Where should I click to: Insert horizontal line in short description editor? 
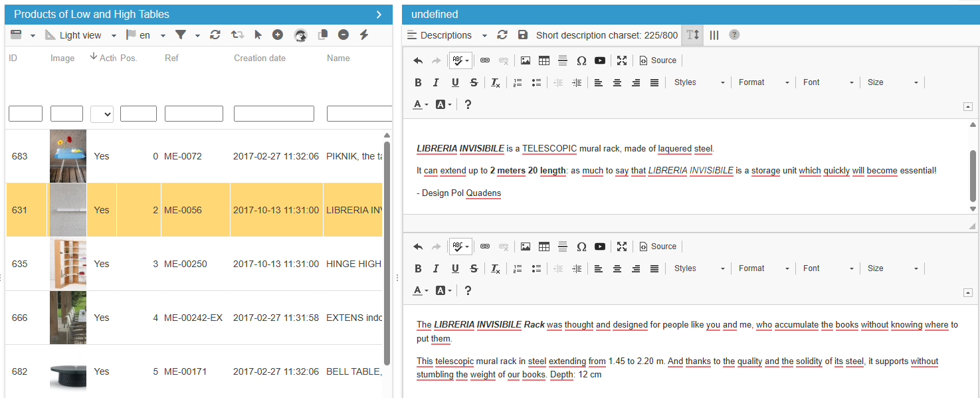pyautogui.click(x=563, y=60)
